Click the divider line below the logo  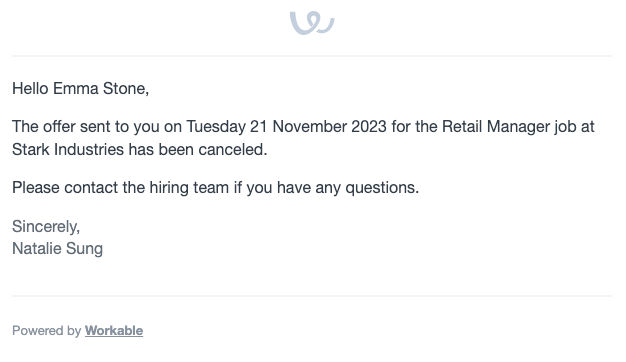[312, 56]
